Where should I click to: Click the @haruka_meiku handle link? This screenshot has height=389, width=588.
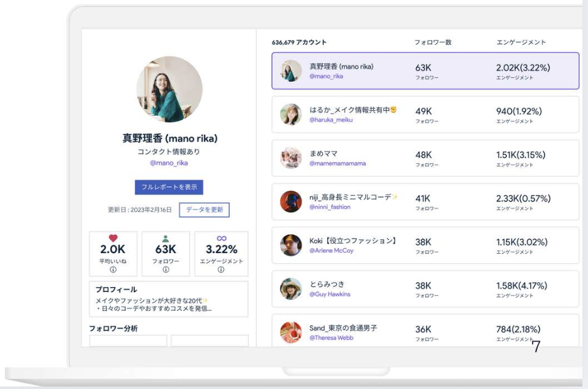[330, 120]
